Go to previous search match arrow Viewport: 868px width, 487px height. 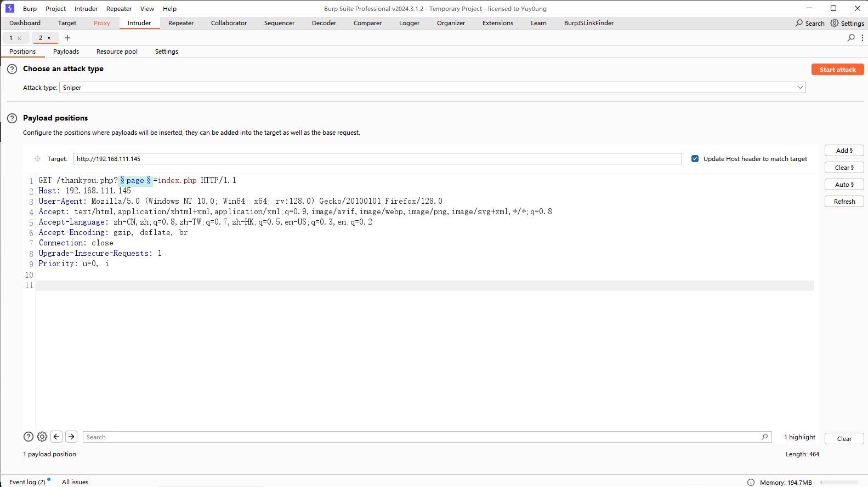tap(56, 437)
